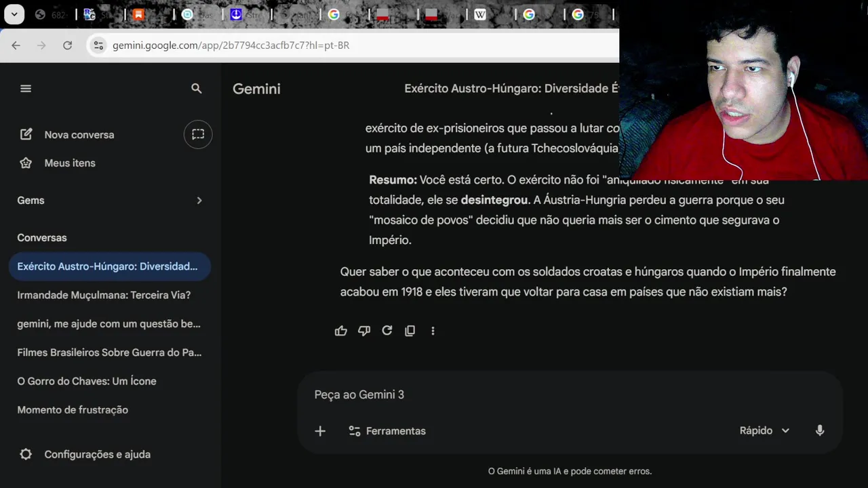Click the site information icon in address bar
868x488 pixels.
click(98, 45)
